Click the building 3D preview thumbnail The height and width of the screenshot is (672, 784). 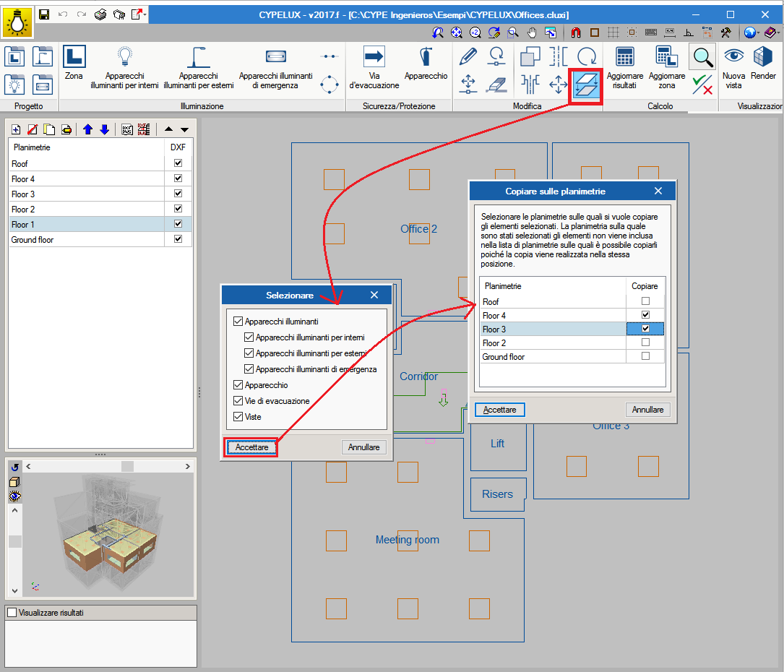coord(108,535)
